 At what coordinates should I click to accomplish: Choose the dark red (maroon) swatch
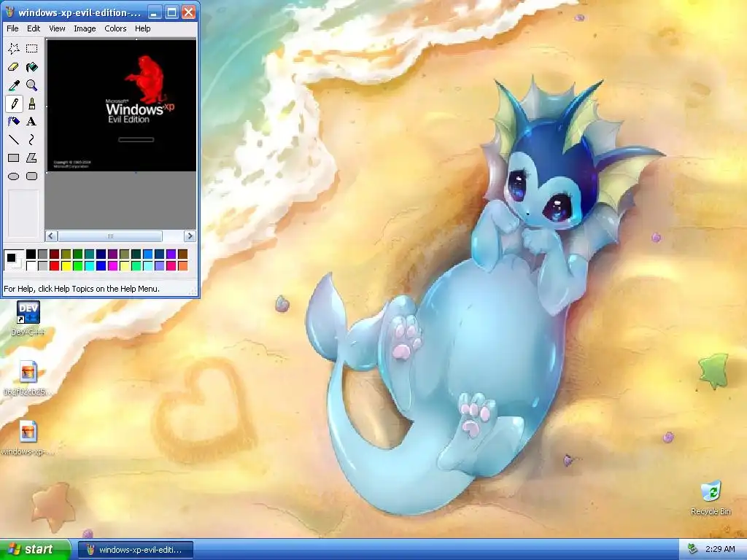pyautogui.click(x=54, y=254)
